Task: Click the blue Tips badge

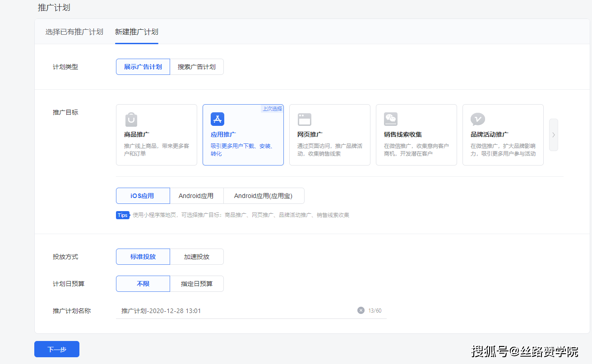Action: [123, 215]
